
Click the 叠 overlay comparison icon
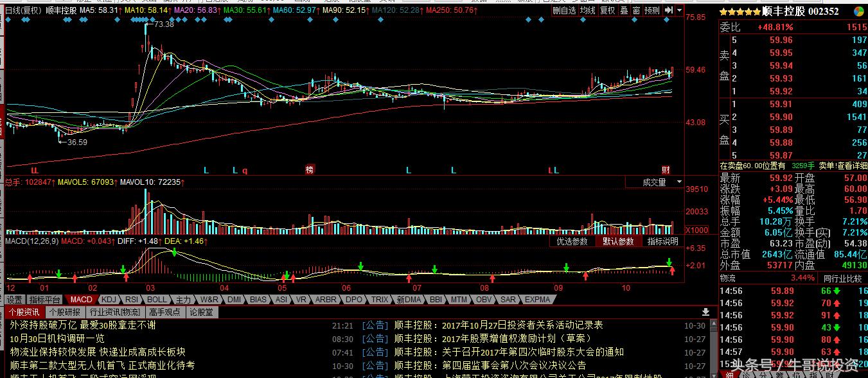coord(624,10)
